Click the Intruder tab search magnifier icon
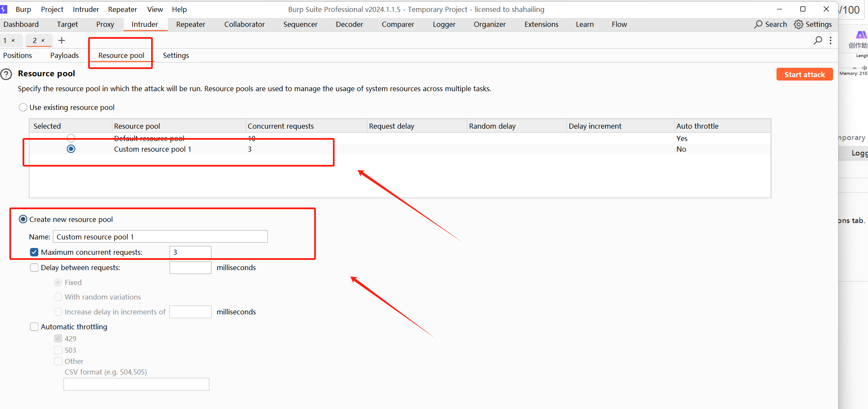The height and width of the screenshot is (409, 868). (818, 40)
